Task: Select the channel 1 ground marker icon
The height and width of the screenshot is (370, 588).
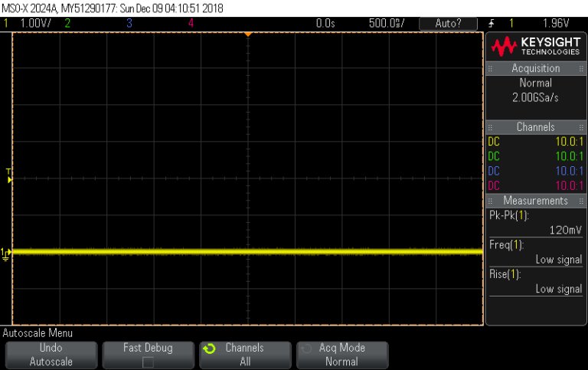Action: [x=5, y=254]
